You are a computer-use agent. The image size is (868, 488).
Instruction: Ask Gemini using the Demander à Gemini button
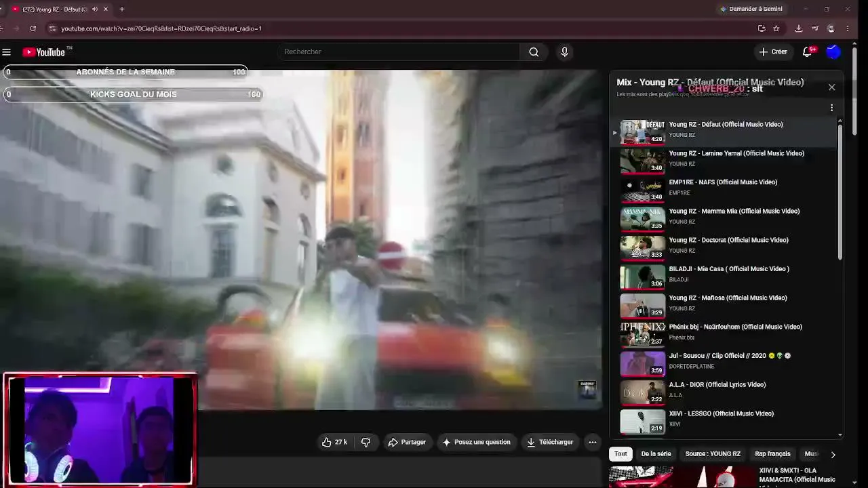(x=751, y=9)
